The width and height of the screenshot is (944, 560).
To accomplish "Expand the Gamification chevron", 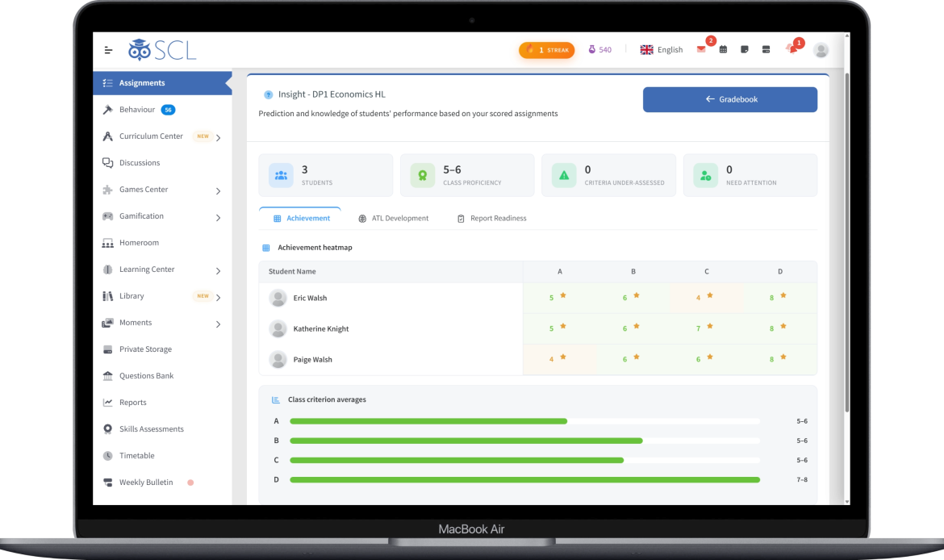I will pos(218,217).
